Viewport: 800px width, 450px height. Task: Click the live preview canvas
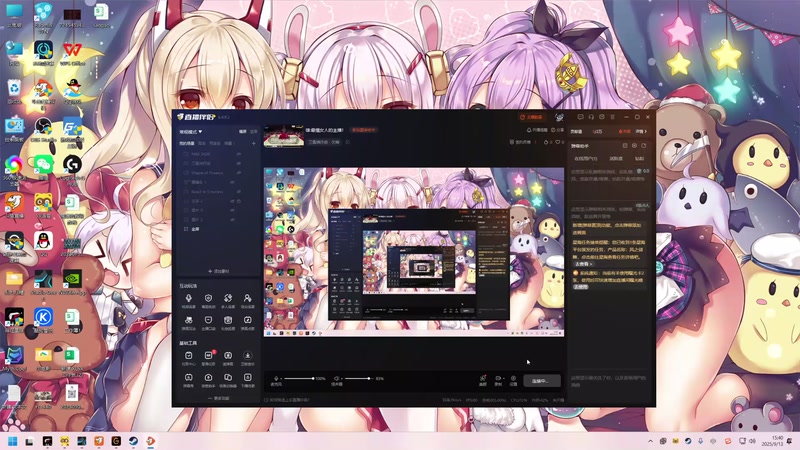click(414, 252)
